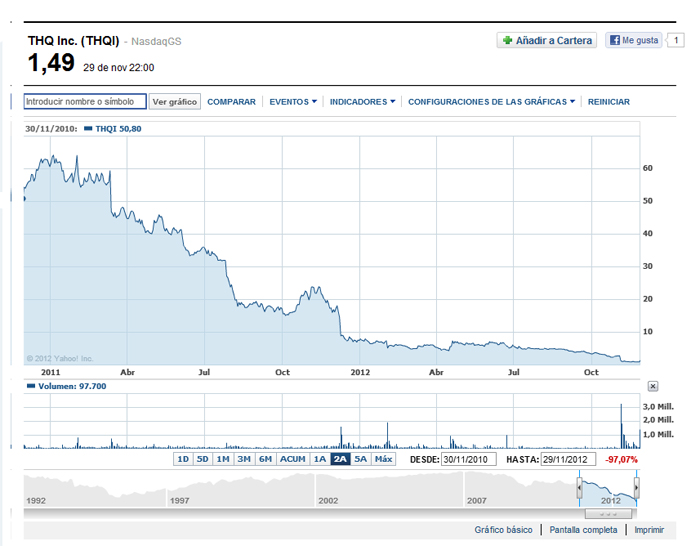This screenshot has height=546, width=700.
Task: Click the symbol name input field
Action: coord(85,102)
